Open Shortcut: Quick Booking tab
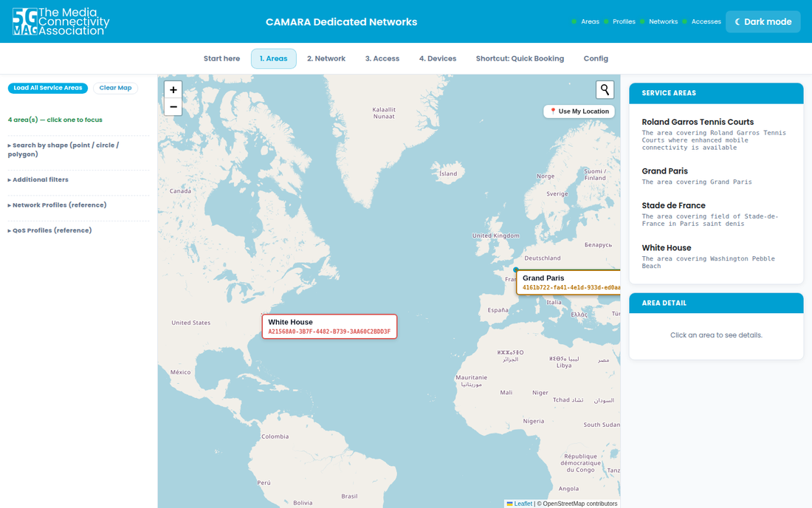 [x=520, y=58]
